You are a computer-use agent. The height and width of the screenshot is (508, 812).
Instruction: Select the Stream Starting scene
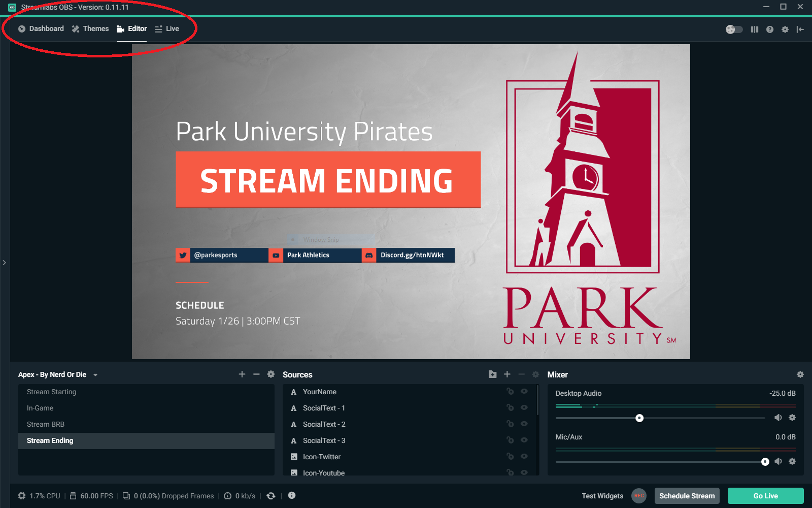(x=146, y=392)
